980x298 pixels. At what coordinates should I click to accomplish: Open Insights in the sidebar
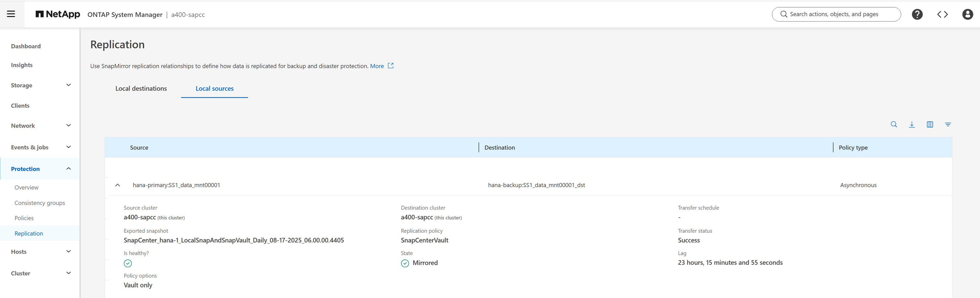22,65
